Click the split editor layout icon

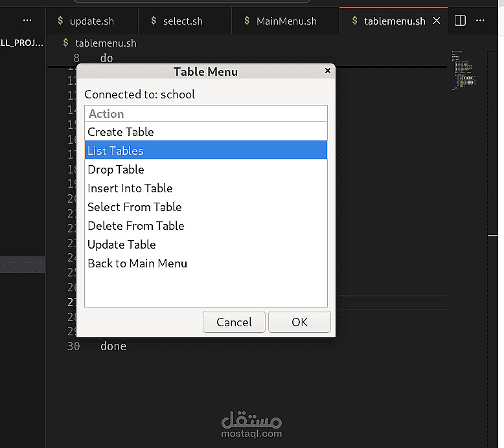pos(460,21)
